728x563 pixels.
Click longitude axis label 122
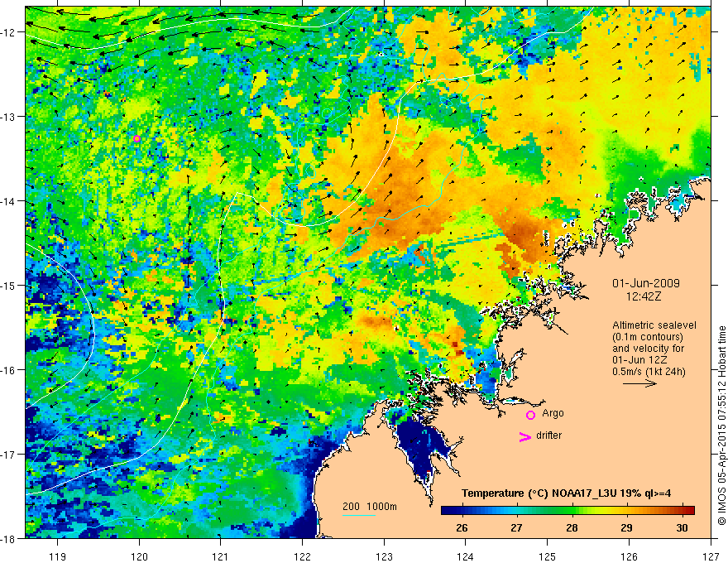(302, 556)
